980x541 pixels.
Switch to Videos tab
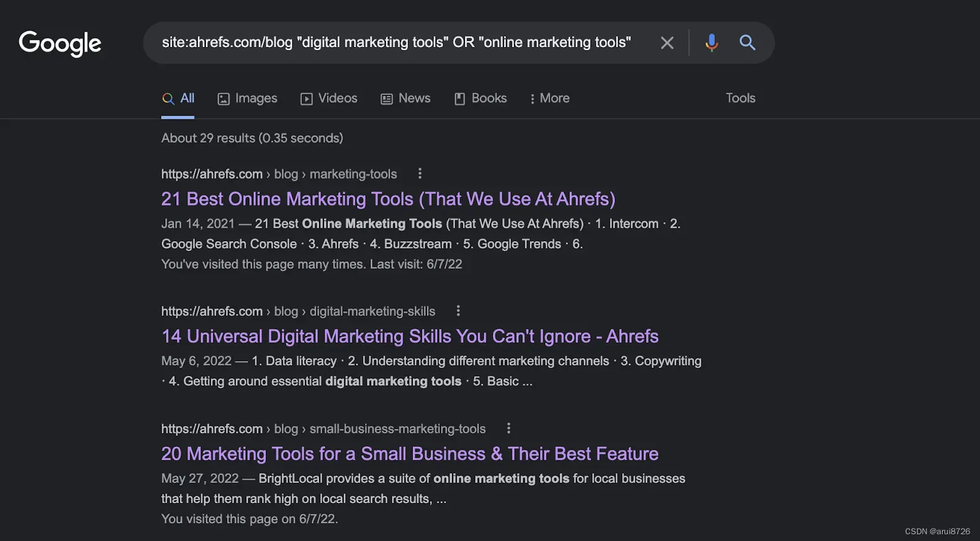329,99
